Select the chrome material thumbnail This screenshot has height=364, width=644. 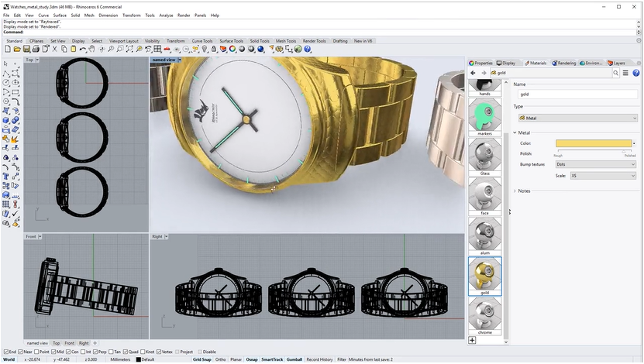point(484,314)
